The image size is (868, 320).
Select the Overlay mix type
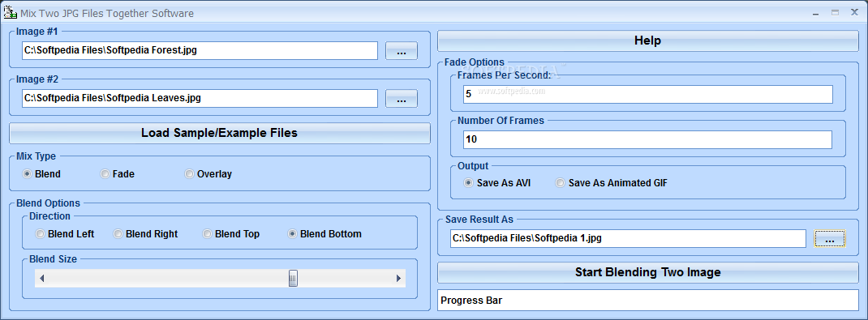pyautogui.click(x=208, y=174)
